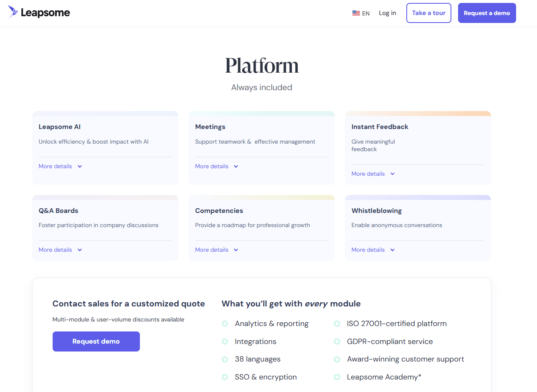The width and height of the screenshot is (537, 392).
Task: Click the Analytics & reporting text
Action: pyautogui.click(x=272, y=324)
